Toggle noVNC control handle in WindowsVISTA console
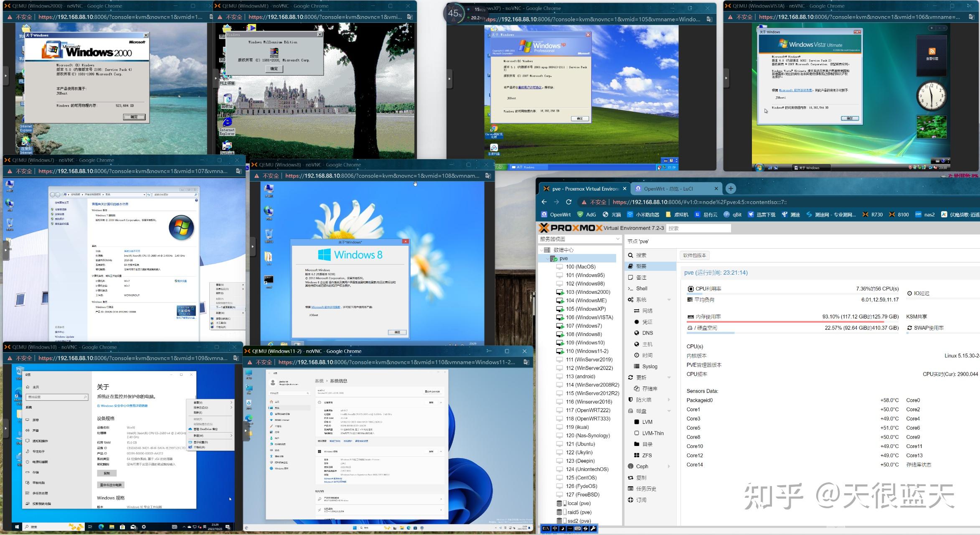This screenshot has width=980, height=535. click(x=726, y=78)
